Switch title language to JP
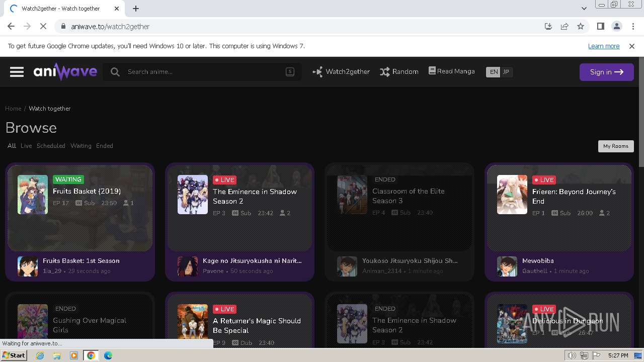The image size is (644, 362). pos(506,72)
